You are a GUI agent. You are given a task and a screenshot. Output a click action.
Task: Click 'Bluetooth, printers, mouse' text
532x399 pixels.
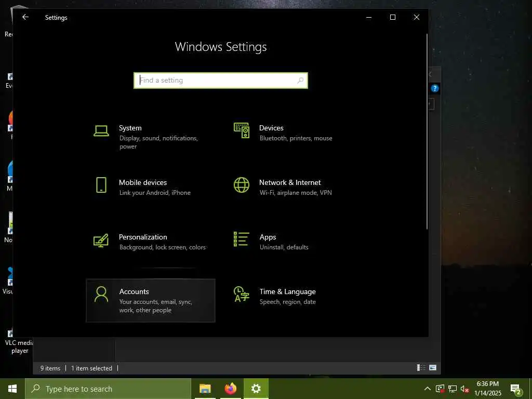[x=296, y=138]
